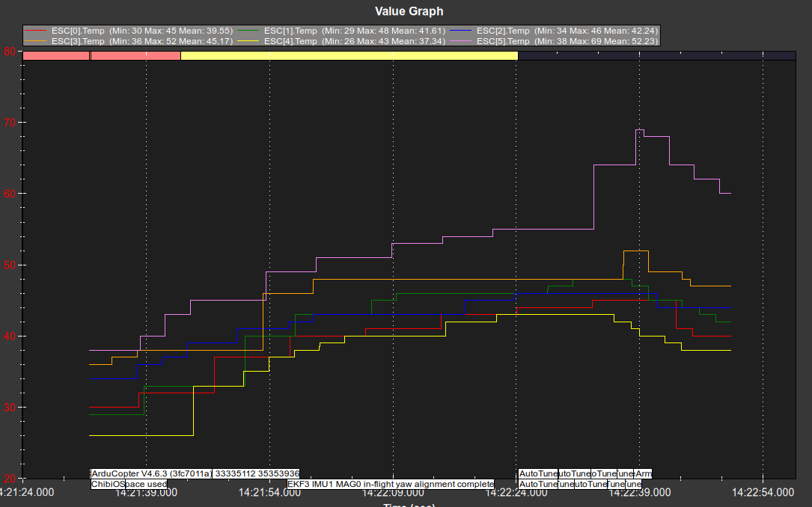
Task: Select the EKF3 IMU1 MAG0 yaw alignment message
Action: [391, 484]
